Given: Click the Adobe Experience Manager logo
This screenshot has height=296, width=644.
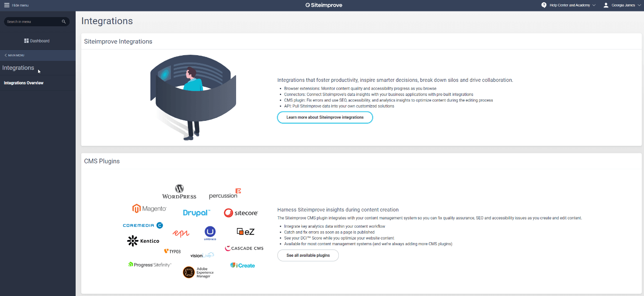Looking at the screenshot, I should pos(198,272).
